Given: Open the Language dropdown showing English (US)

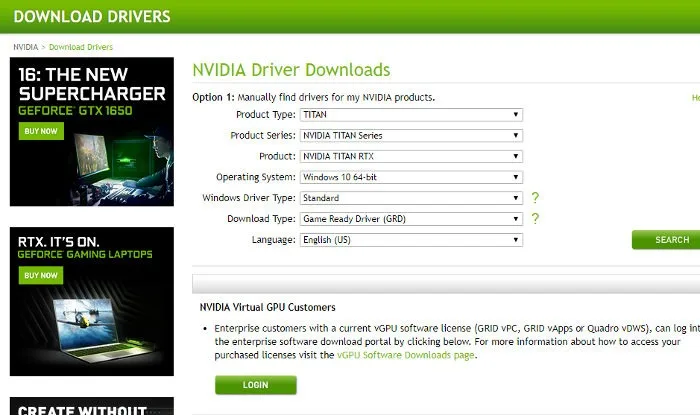Looking at the screenshot, I should [411, 240].
